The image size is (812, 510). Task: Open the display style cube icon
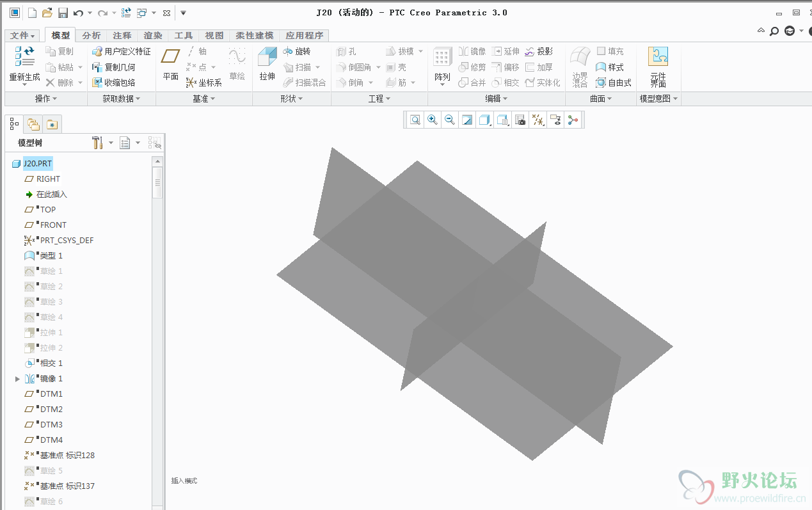pyautogui.click(x=484, y=120)
